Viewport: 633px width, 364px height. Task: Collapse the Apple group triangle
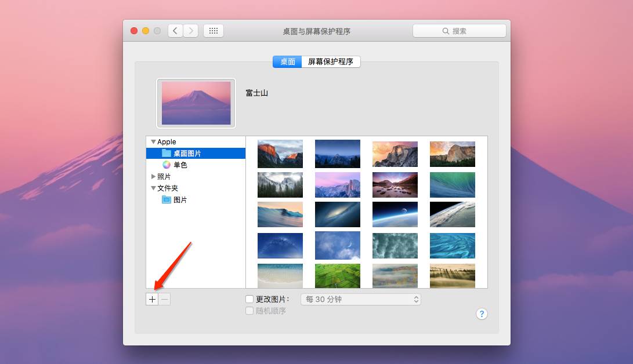point(153,142)
